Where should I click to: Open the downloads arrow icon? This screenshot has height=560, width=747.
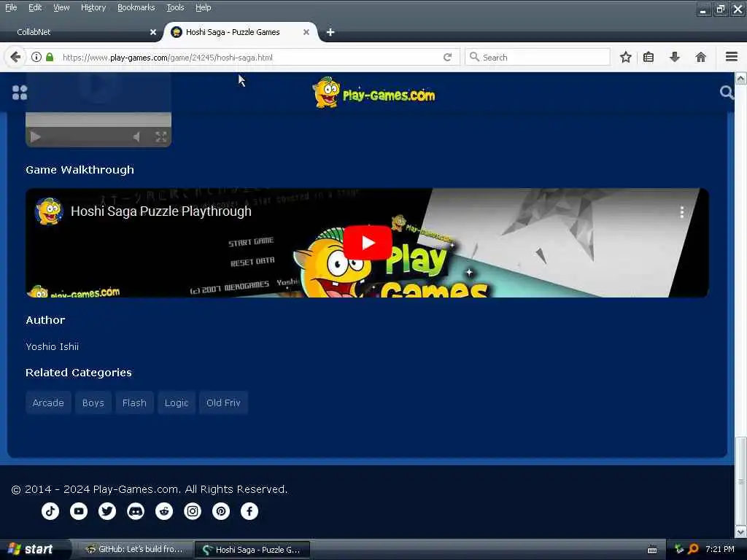click(x=675, y=57)
